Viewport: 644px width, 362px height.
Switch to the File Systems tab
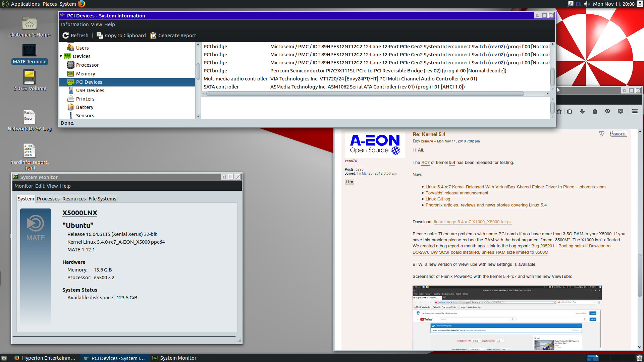[102, 199]
